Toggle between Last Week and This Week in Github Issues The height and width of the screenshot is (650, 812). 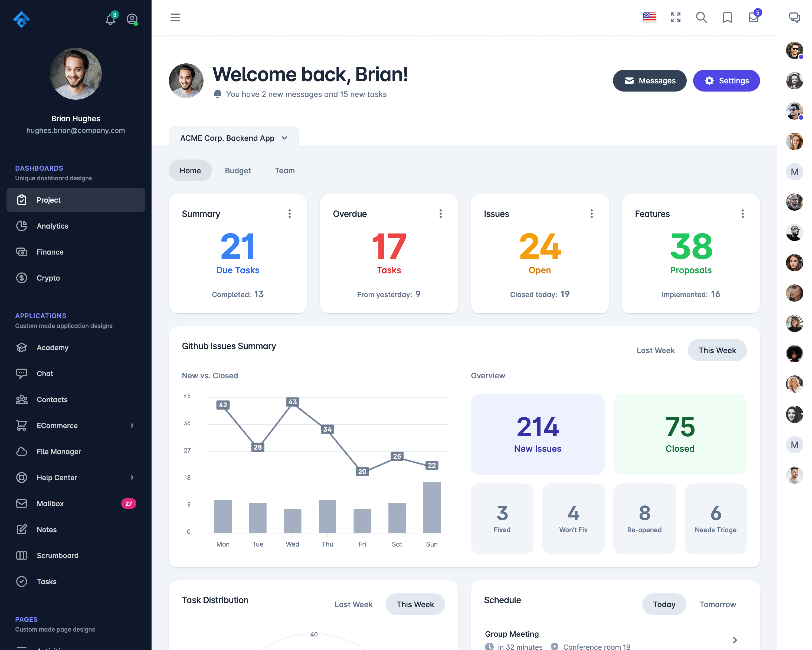(x=656, y=350)
